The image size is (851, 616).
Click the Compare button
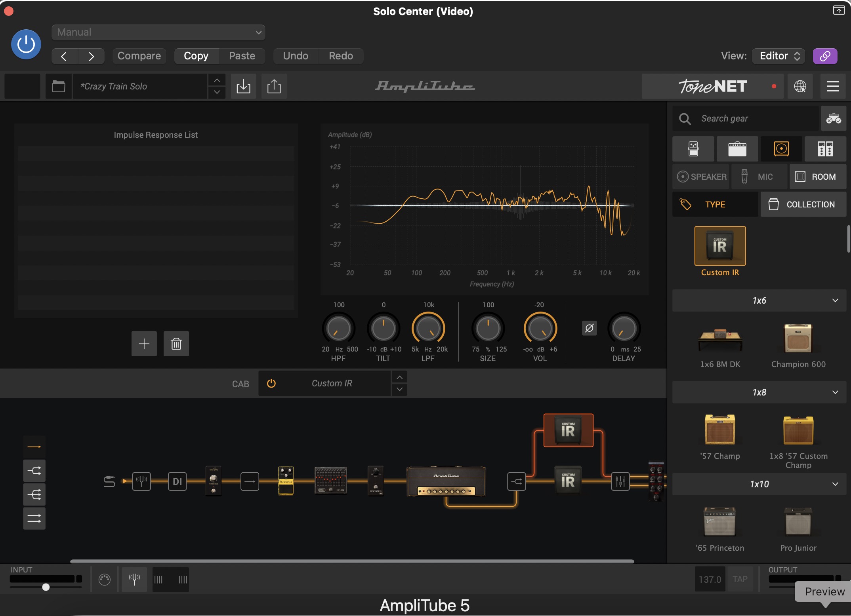coord(139,56)
